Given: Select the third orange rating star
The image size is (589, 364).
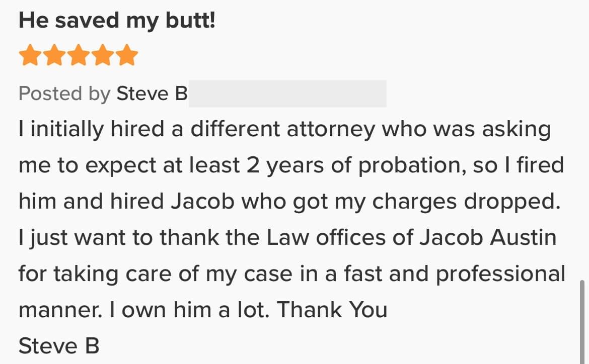Looking at the screenshot, I should 79,55.
